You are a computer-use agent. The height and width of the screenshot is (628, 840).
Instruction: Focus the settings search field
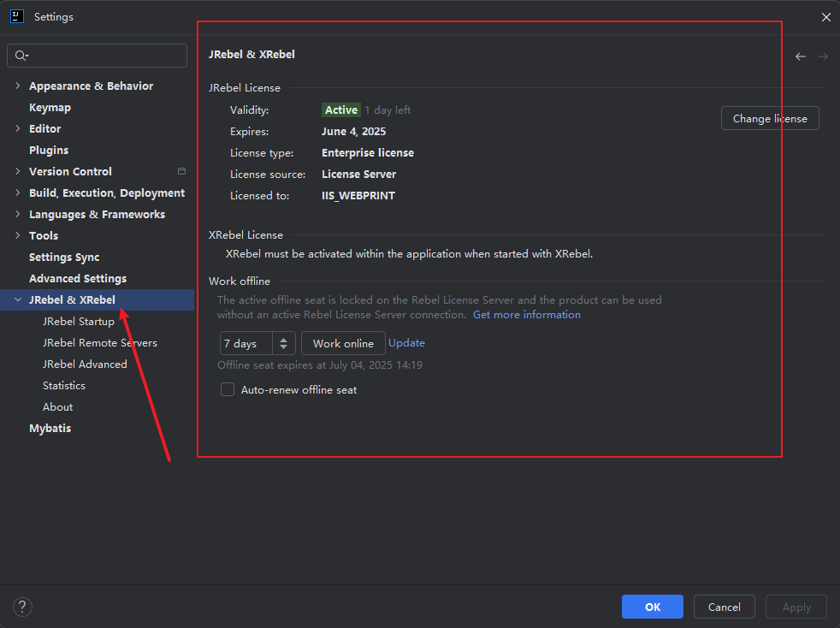(97, 56)
